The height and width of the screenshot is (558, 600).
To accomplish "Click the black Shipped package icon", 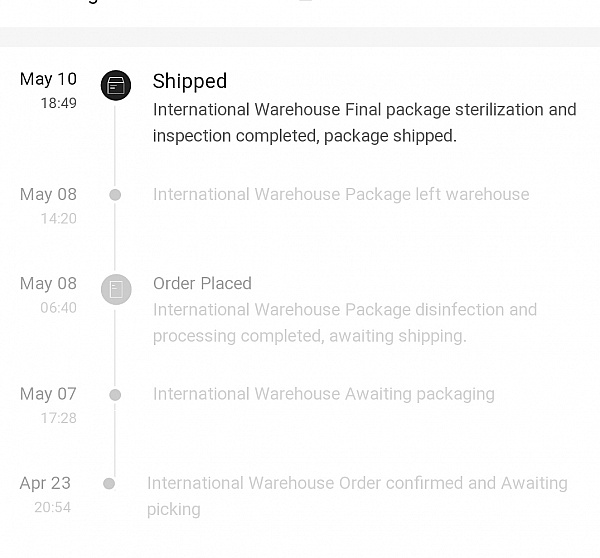I will point(116,85).
